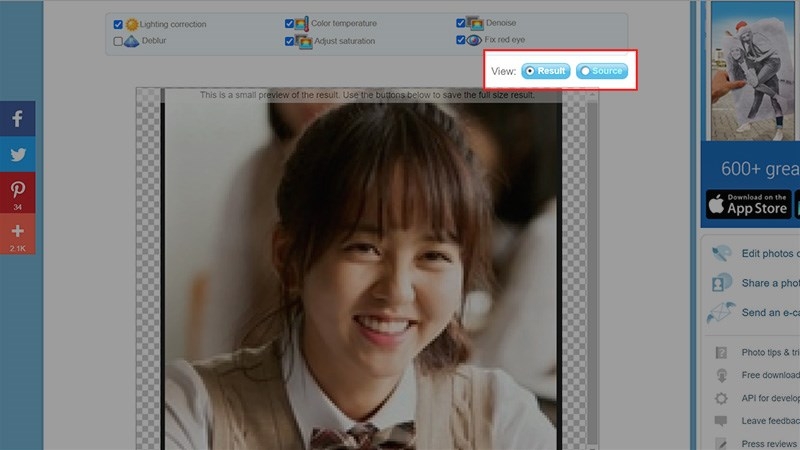This screenshot has height=450, width=800.
Task: Open more sharing options plus icon
Action: tap(17, 234)
